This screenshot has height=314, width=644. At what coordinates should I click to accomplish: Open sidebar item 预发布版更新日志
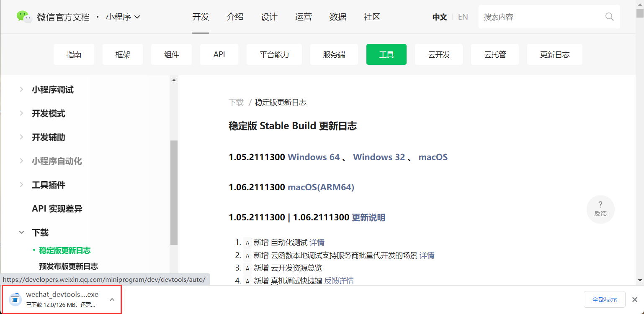click(x=69, y=266)
